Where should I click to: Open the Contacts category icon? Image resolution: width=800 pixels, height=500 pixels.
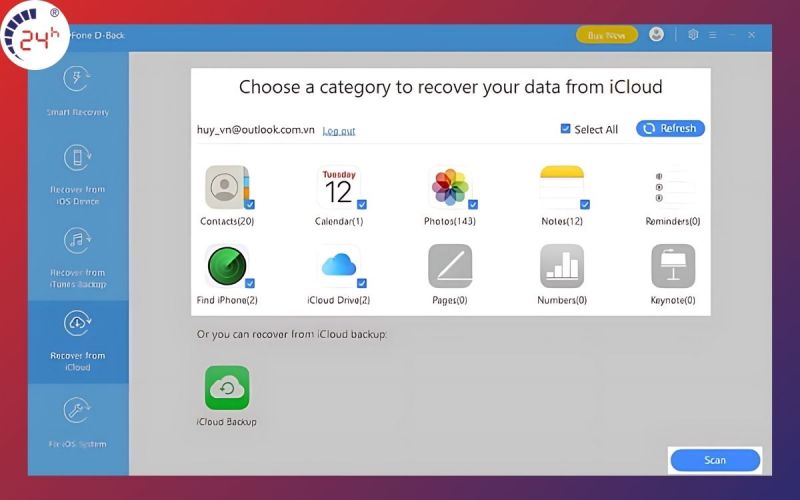pos(227,187)
